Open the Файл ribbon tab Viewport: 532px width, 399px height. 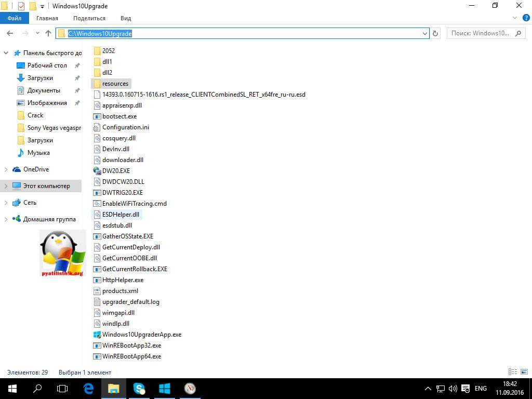[x=14, y=18]
